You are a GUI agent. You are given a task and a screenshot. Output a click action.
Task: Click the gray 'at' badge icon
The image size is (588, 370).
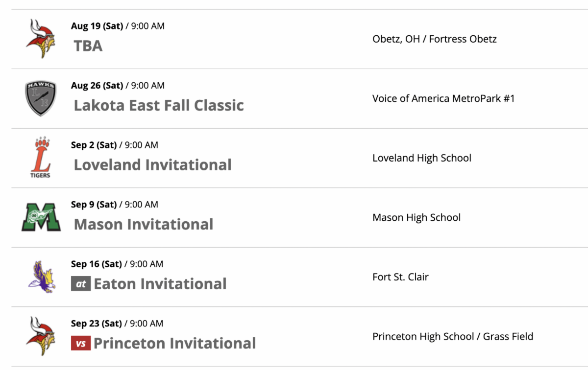[81, 284]
